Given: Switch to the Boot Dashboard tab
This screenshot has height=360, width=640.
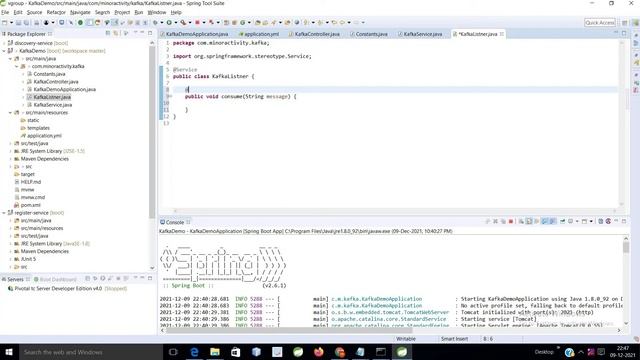Looking at the screenshot, I should click(55, 279).
